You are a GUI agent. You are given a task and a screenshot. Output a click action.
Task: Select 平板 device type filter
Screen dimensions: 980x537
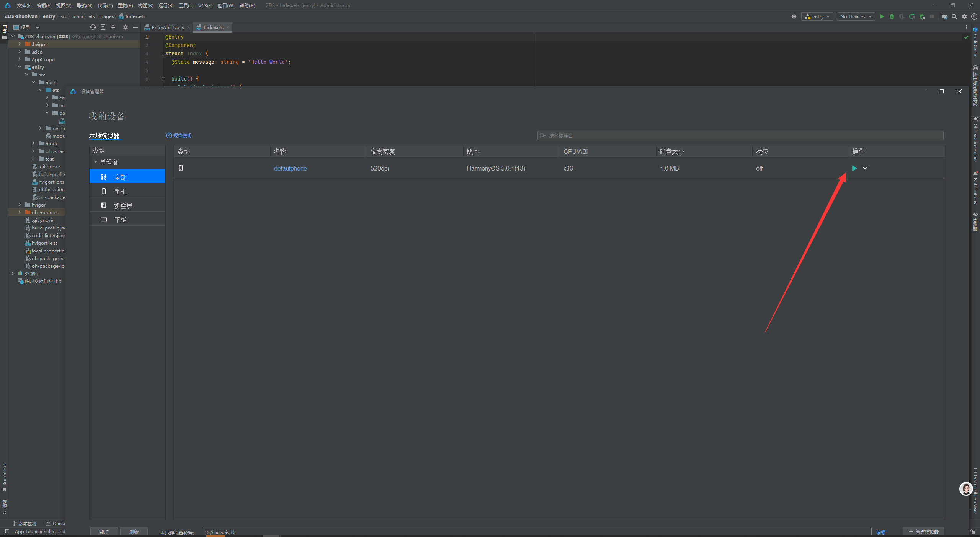120,220
